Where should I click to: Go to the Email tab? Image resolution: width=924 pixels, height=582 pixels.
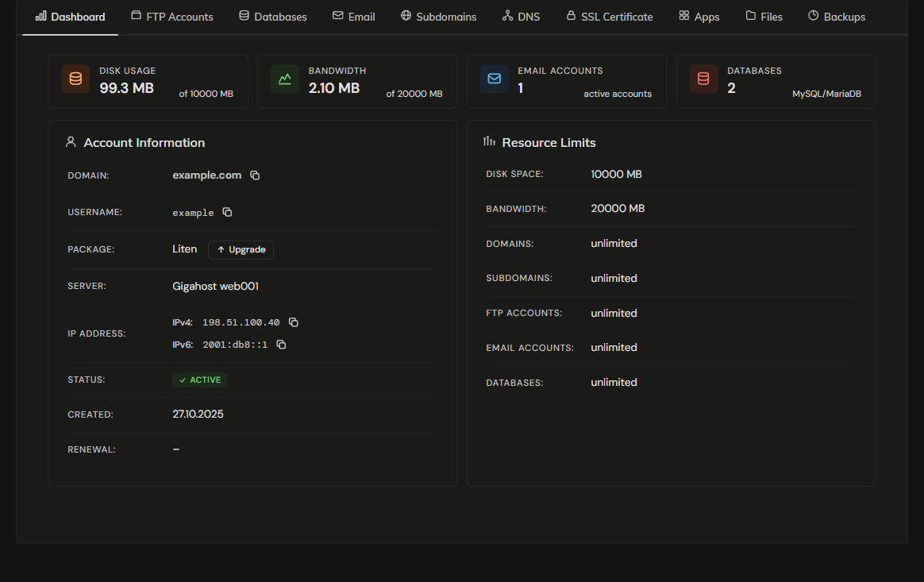(353, 17)
